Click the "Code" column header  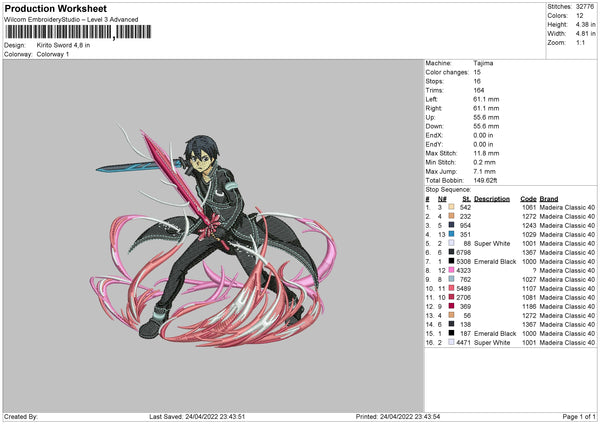pyautogui.click(x=528, y=199)
